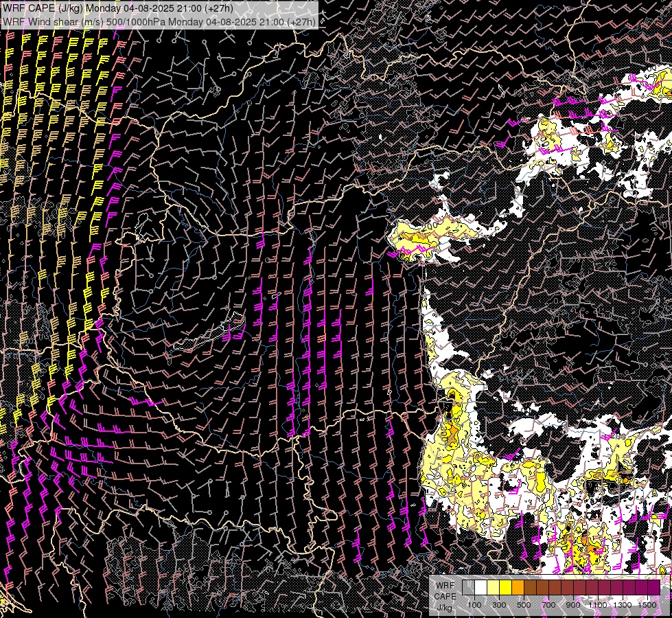Click the 1500 legend value label
The height and width of the screenshot is (618, 672).
click(647, 605)
